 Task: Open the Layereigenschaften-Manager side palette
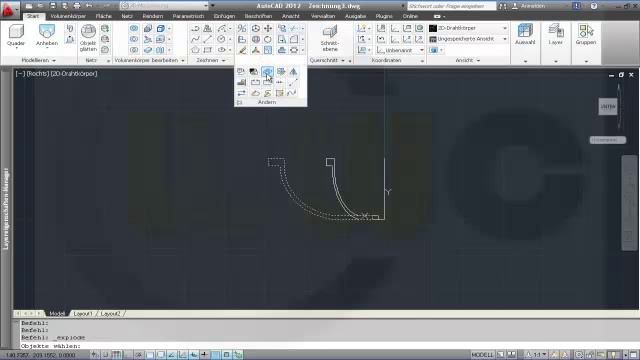[x=6, y=208]
